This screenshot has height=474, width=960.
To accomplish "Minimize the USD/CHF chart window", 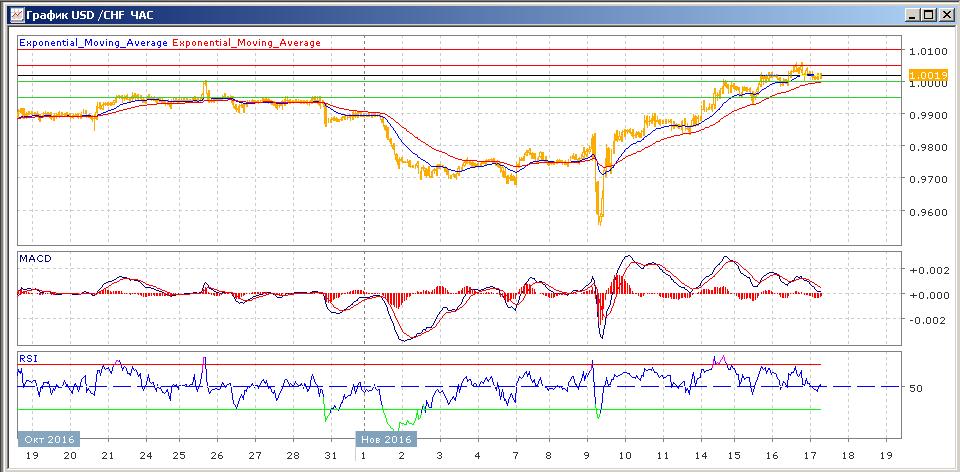I will 912,15.
